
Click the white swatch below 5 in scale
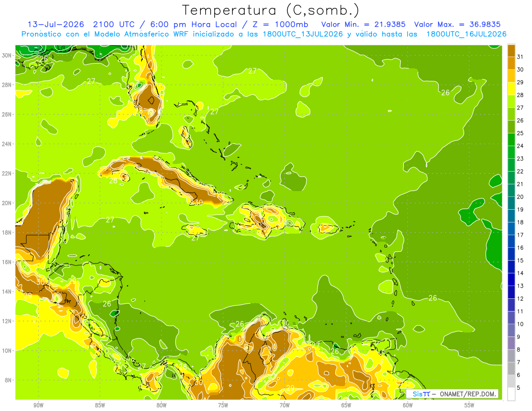(x=511, y=394)
